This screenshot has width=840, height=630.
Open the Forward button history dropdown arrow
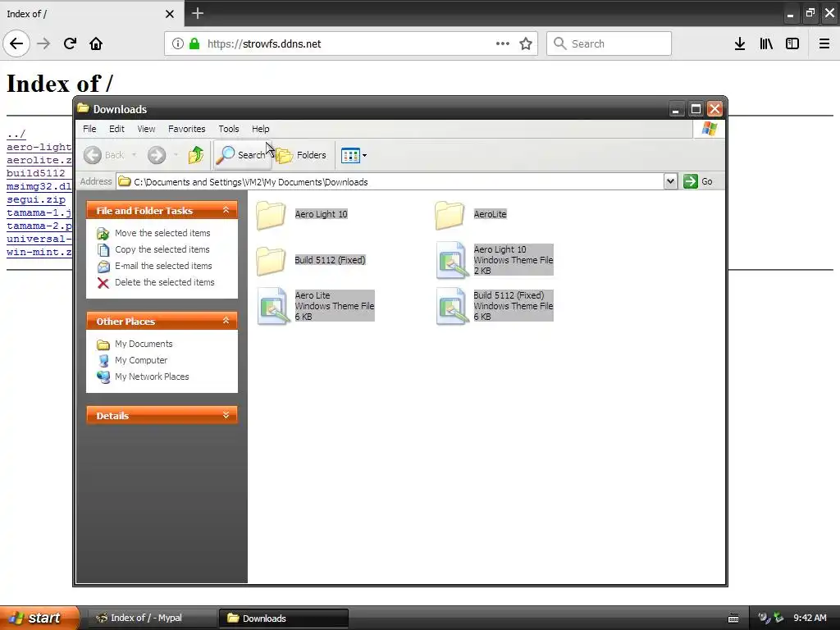coord(176,155)
